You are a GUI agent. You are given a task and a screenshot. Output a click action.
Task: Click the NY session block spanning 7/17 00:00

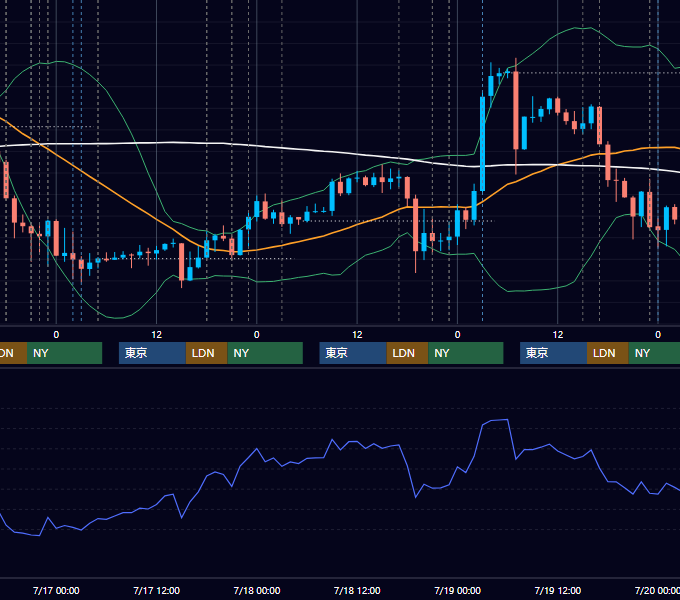coord(64,353)
